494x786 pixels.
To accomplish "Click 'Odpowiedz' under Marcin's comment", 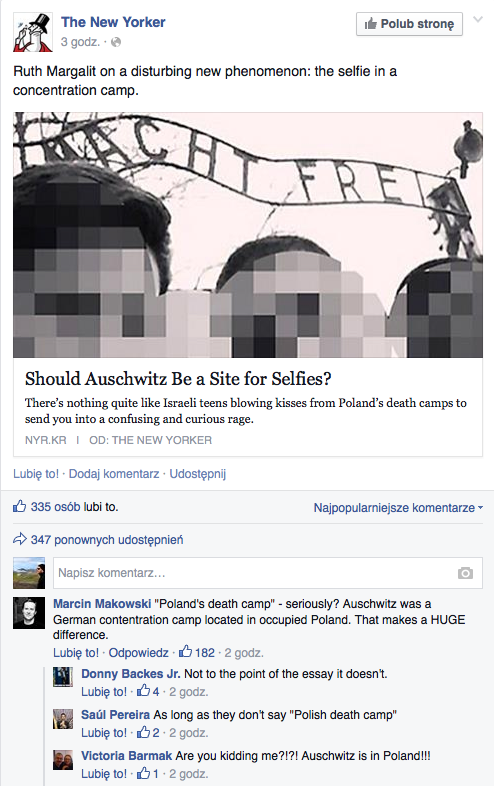I will (138, 653).
